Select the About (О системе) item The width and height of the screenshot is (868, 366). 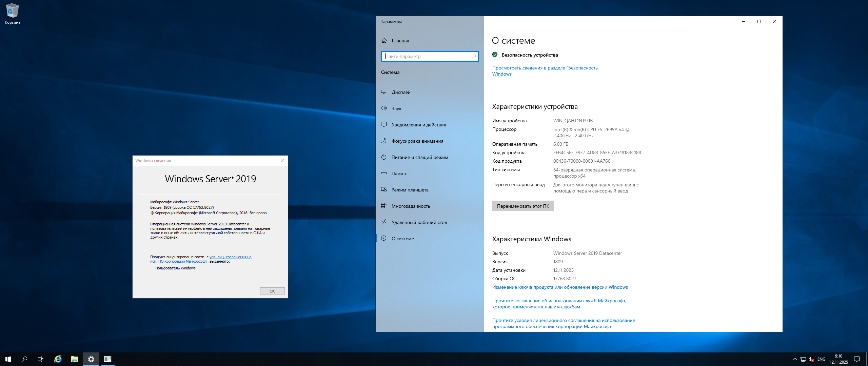402,239
